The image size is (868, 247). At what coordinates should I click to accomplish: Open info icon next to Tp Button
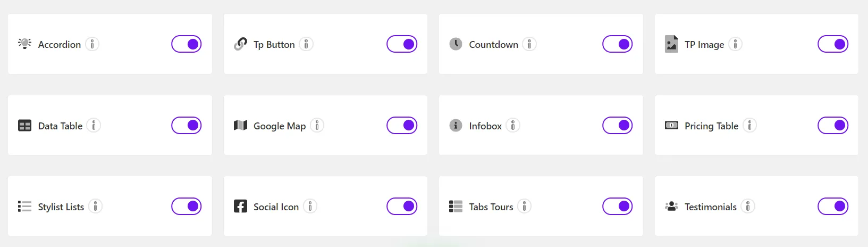coord(306,44)
